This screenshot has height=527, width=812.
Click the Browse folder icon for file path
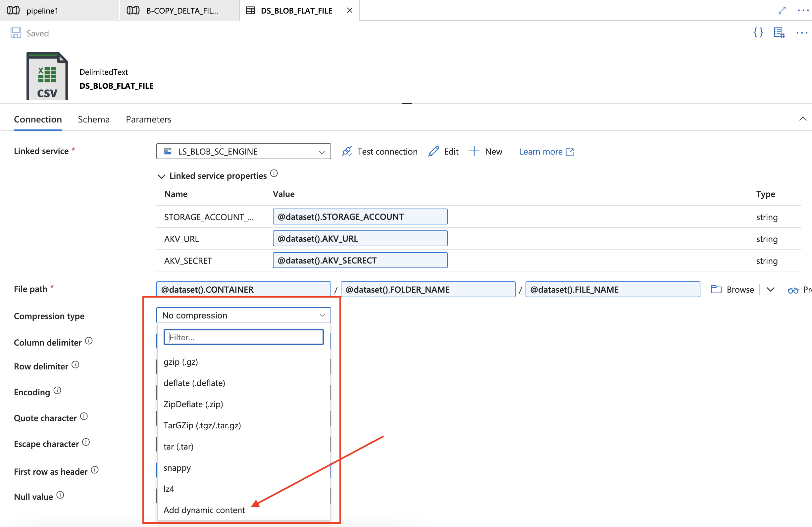pyautogui.click(x=717, y=289)
